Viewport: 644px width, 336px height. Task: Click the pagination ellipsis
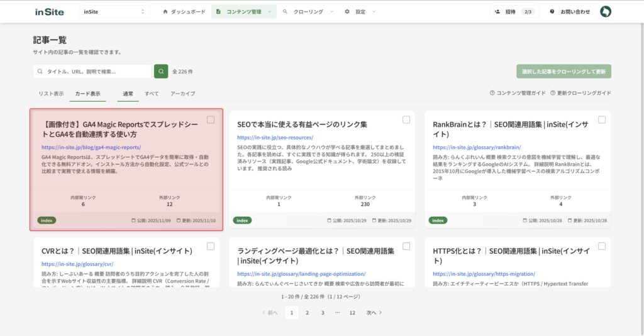point(337,313)
